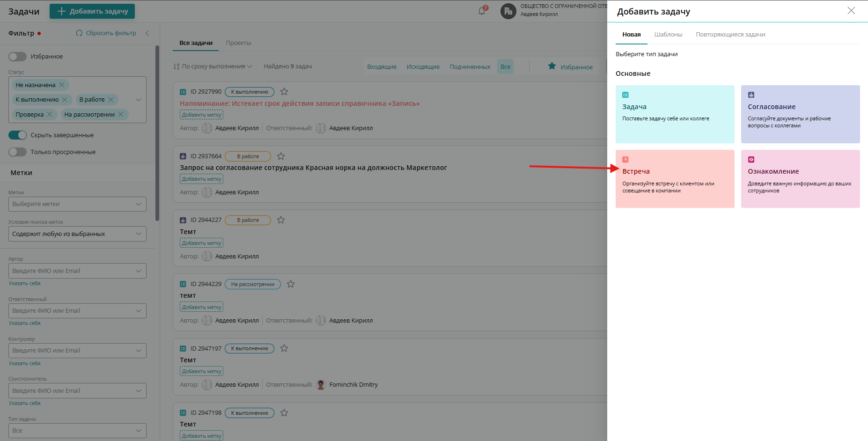Click Добавить метку on task ID 2944229
This screenshot has height=441, width=868.
click(201, 307)
